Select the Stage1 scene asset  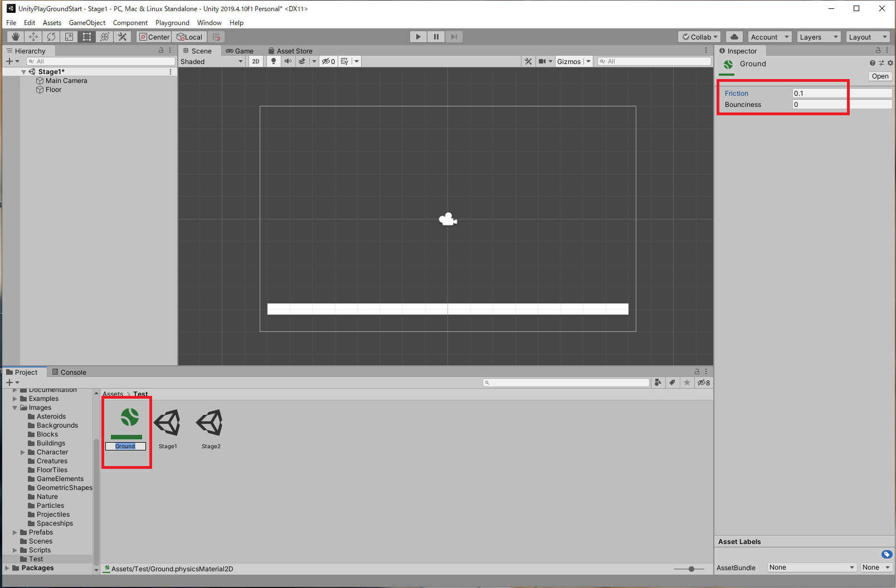(x=168, y=429)
